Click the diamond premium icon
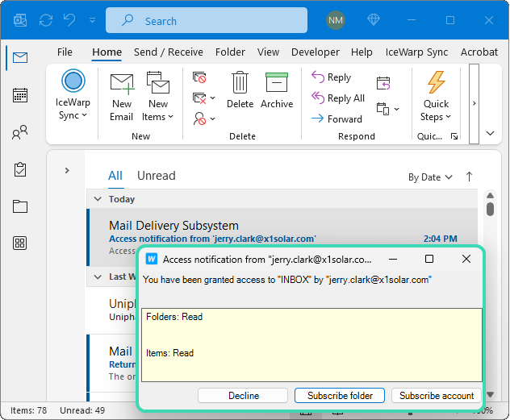 (374, 20)
